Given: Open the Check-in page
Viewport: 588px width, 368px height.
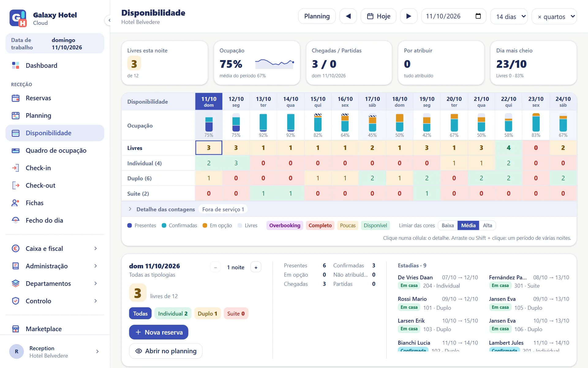Looking at the screenshot, I should click(55, 168).
